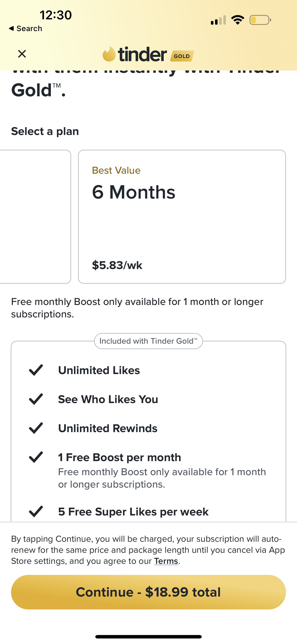
Task: Tap the 12:30 clock in status bar
Action: click(55, 15)
